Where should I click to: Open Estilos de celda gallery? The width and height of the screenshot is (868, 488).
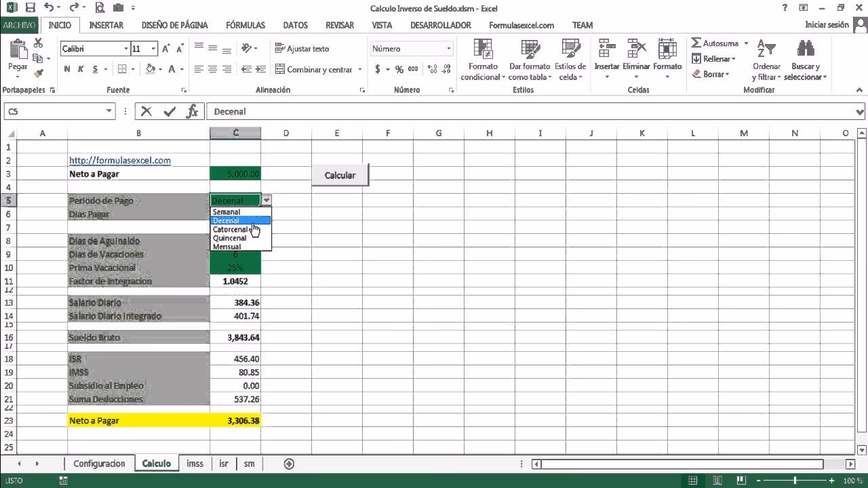(x=570, y=60)
